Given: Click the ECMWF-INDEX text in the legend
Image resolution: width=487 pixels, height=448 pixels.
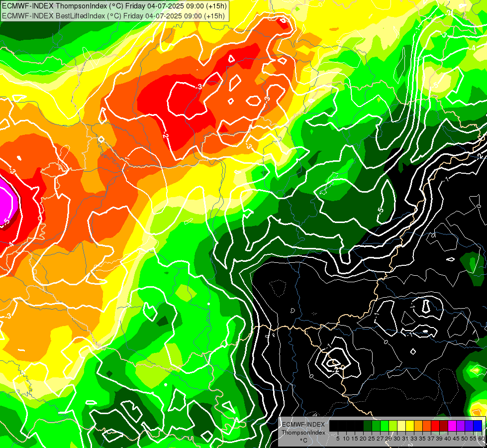Looking at the screenshot, I should click(x=303, y=425).
